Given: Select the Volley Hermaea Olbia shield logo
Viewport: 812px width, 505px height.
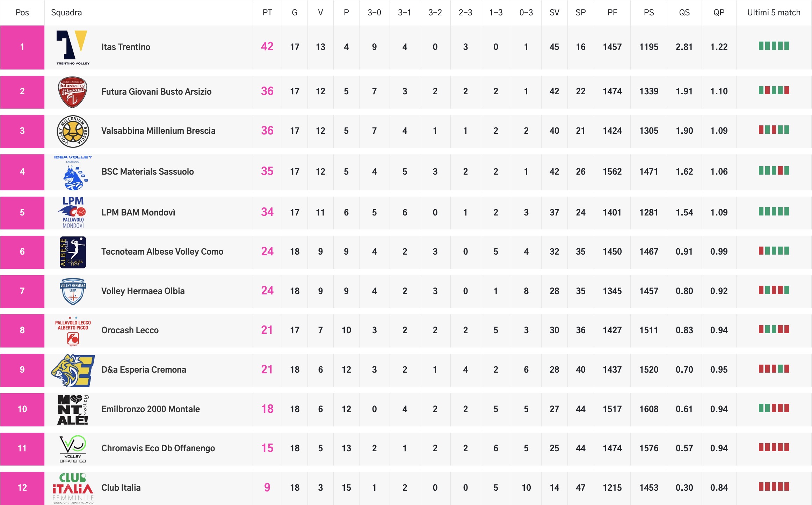Looking at the screenshot, I should pos(73,291).
